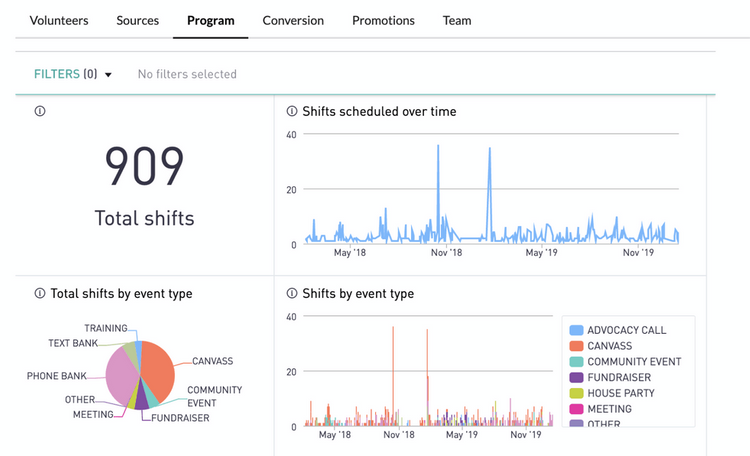Open the Promotions tab
Viewport: 750px width, 456px height.
[x=383, y=21]
